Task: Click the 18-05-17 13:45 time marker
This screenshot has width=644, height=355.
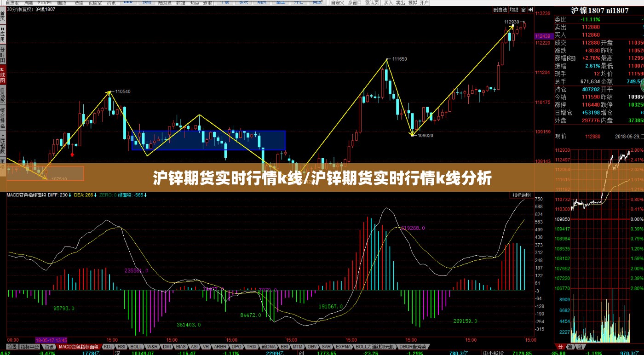Action: tap(52, 340)
